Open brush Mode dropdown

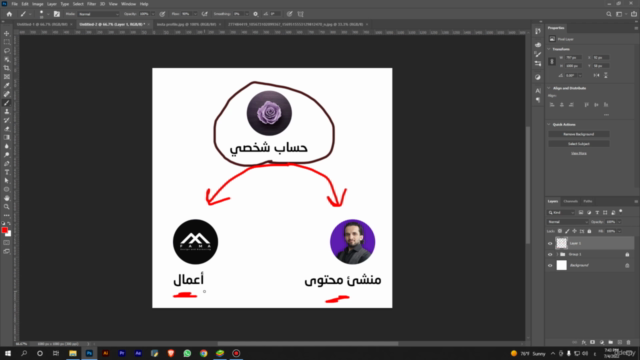(x=98, y=14)
